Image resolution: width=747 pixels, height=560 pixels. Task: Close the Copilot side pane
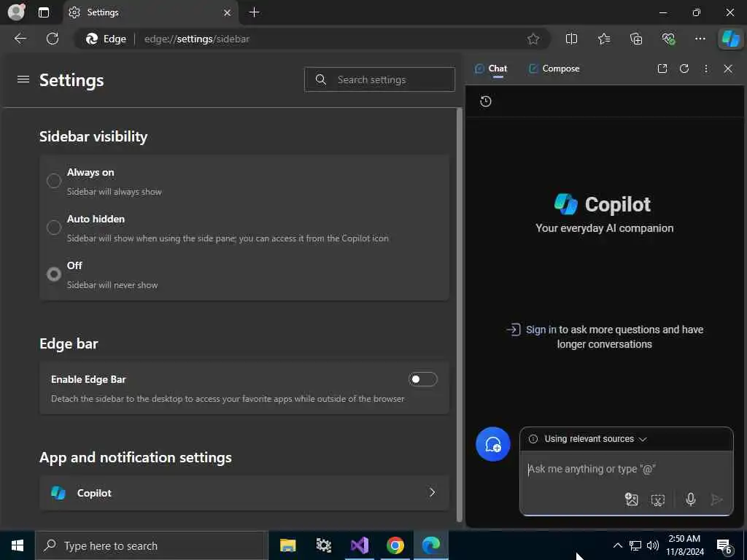pos(728,69)
